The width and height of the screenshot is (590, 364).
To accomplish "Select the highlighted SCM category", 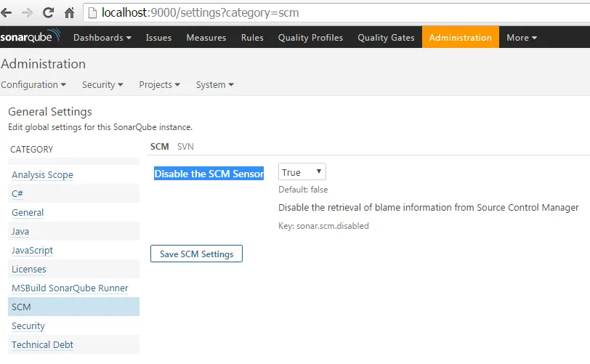I will 74,307.
